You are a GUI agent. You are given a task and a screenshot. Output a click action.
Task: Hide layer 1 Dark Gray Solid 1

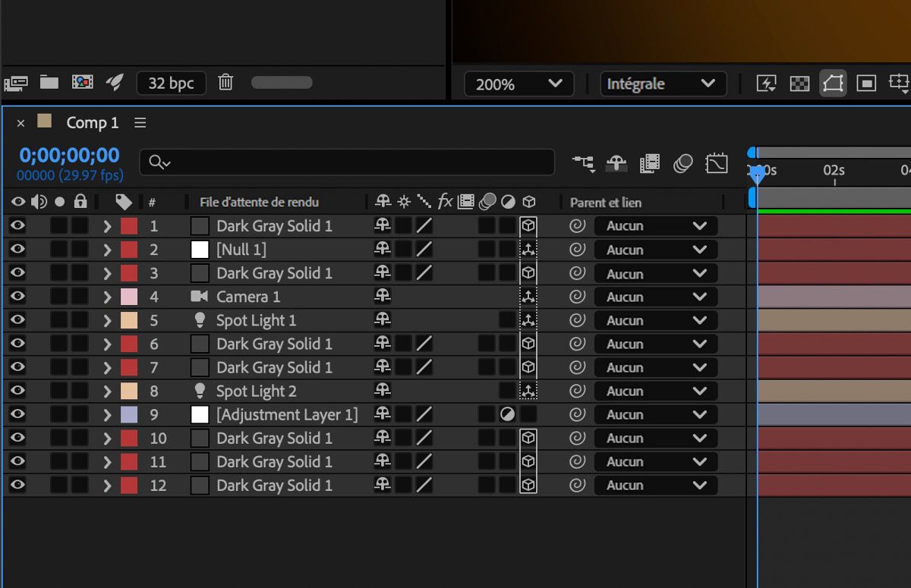(x=17, y=225)
